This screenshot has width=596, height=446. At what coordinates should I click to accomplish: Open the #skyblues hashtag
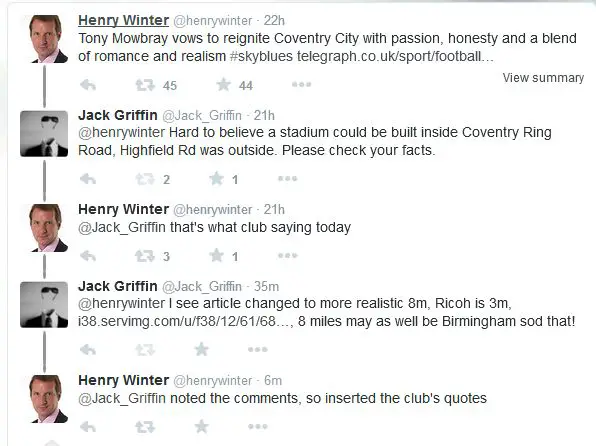click(262, 56)
